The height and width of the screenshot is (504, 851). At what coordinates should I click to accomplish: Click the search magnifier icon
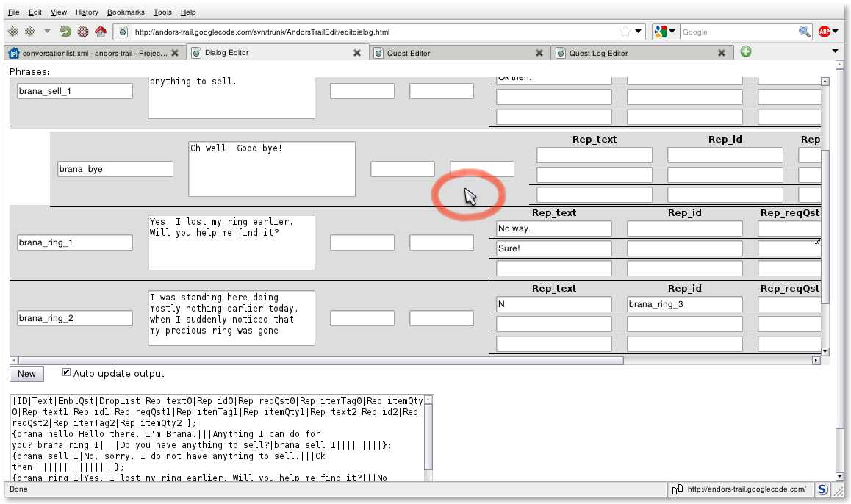805,32
